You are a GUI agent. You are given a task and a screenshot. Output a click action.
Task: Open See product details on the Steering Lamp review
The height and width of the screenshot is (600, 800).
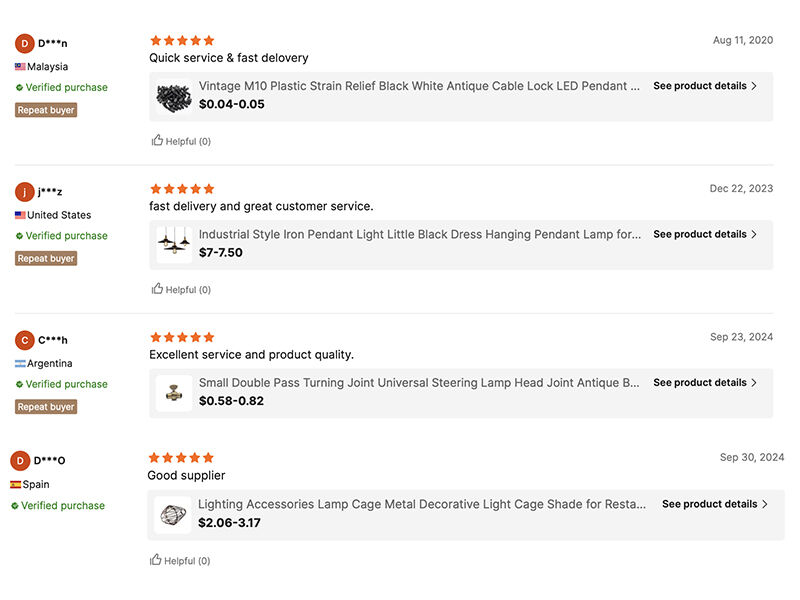[x=705, y=382]
